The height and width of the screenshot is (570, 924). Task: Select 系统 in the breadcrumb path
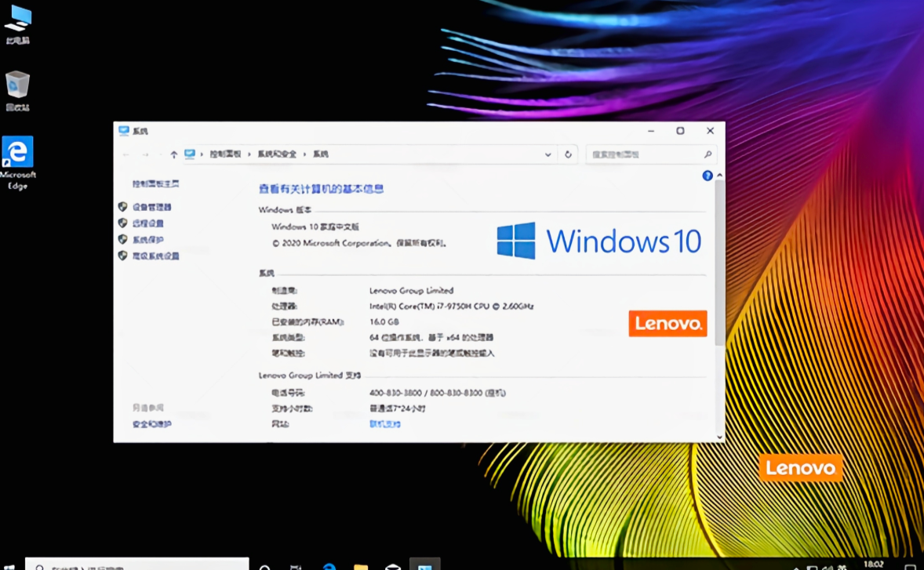coord(321,154)
